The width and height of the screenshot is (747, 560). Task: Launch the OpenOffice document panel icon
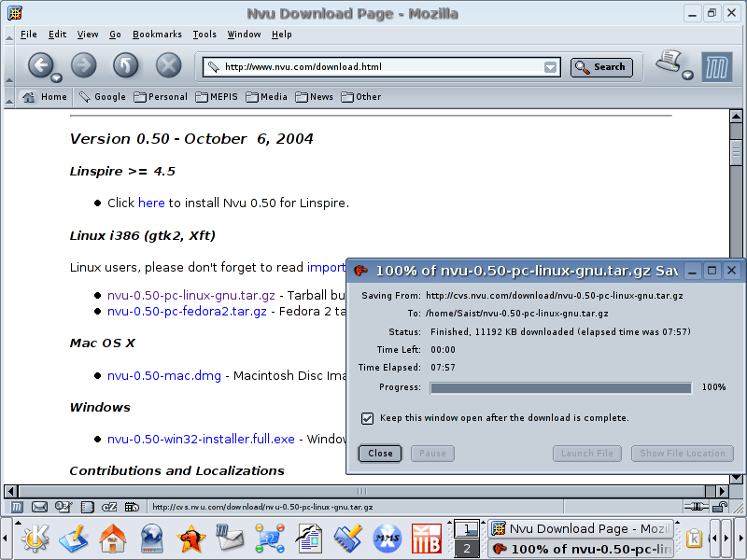(309, 539)
